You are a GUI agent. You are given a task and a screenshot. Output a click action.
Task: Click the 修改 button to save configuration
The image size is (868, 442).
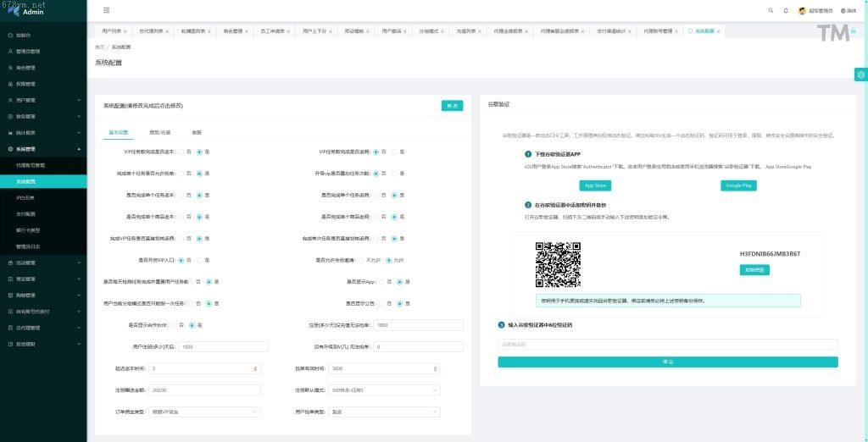coord(452,106)
